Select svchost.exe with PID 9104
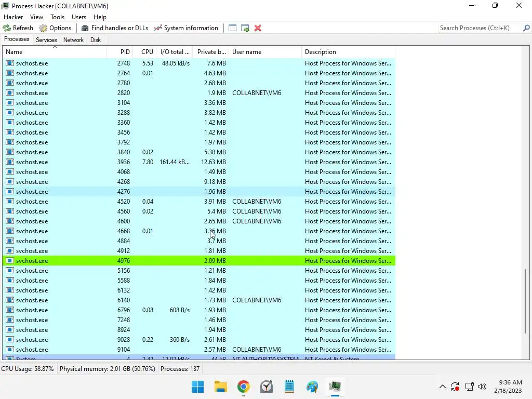The width and height of the screenshot is (532, 399). pos(199,350)
